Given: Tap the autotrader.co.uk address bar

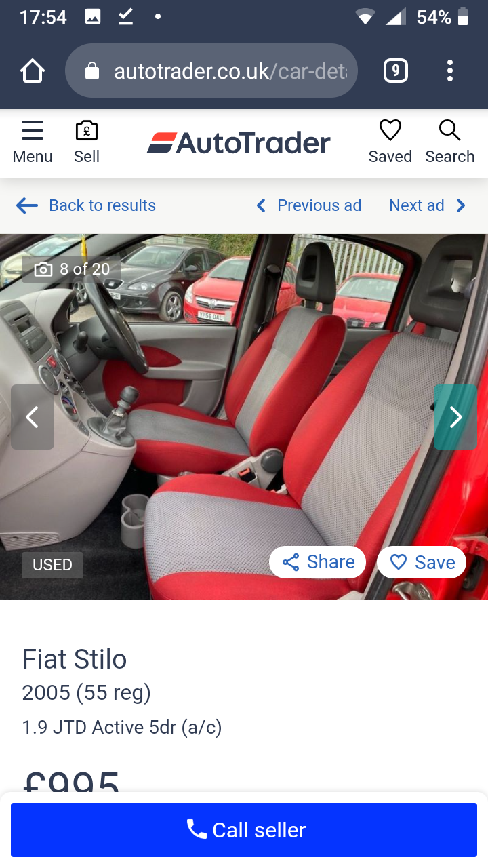Looking at the screenshot, I should (211, 71).
